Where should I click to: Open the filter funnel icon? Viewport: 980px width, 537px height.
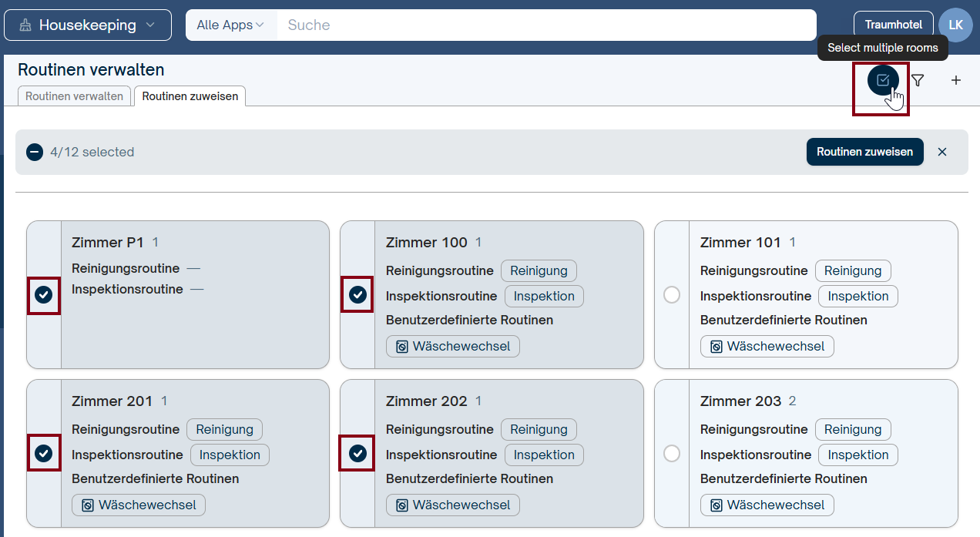[918, 80]
